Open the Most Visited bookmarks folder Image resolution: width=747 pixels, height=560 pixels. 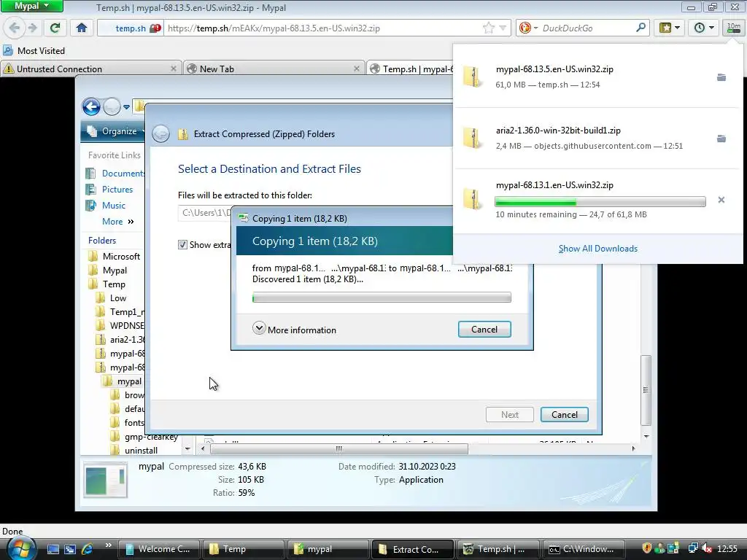pyautogui.click(x=34, y=51)
